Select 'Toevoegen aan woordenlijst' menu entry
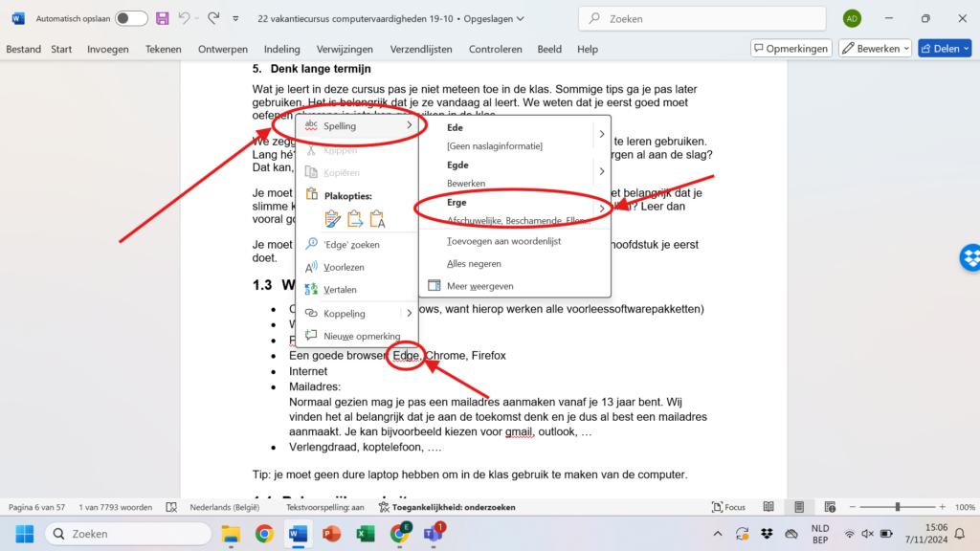Image resolution: width=980 pixels, height=551 pixels. [x=503, y=241]
